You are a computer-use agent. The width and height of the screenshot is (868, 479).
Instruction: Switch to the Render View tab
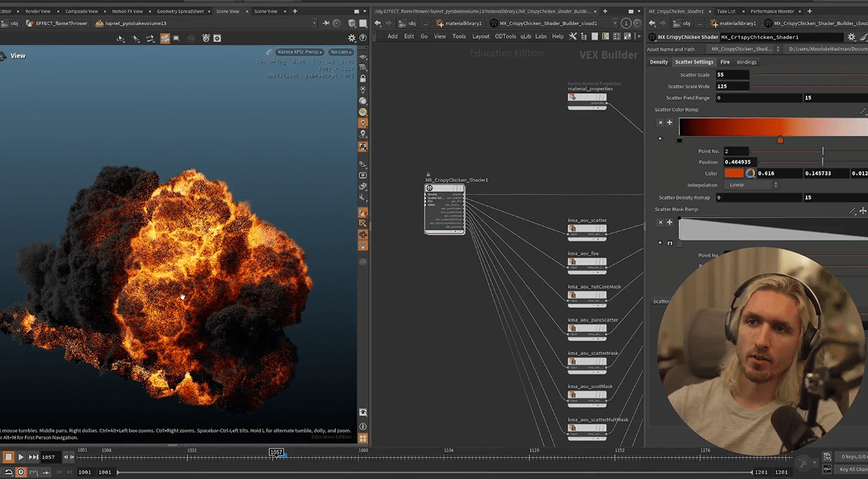[x=38, y=11]
